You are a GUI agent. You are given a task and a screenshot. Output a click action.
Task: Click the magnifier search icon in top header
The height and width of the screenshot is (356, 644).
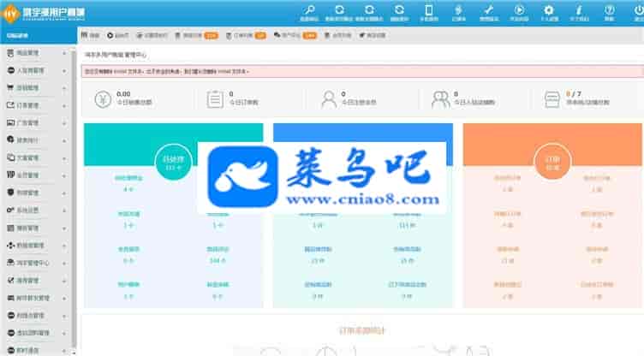point(309,10)
